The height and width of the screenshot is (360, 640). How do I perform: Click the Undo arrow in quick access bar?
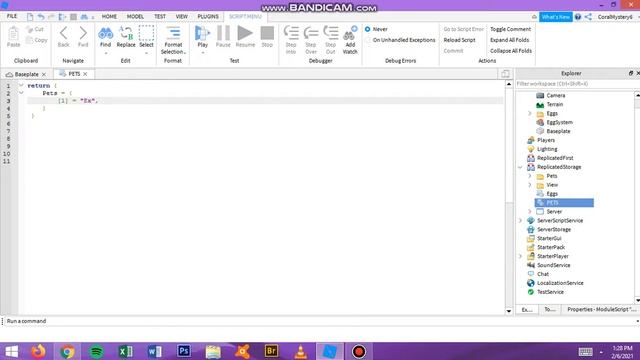click(41, 17)
